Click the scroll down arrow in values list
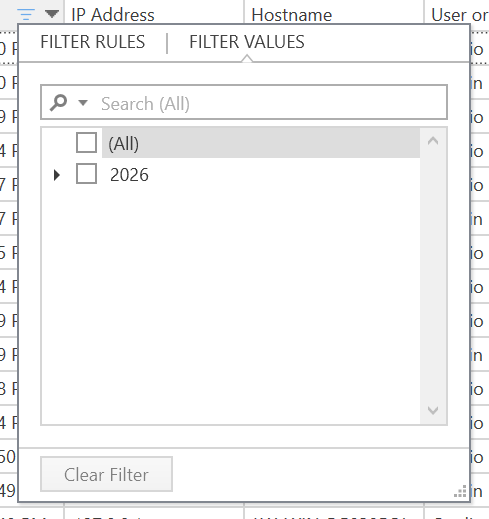Screen dimensions: 489x519 433,410
